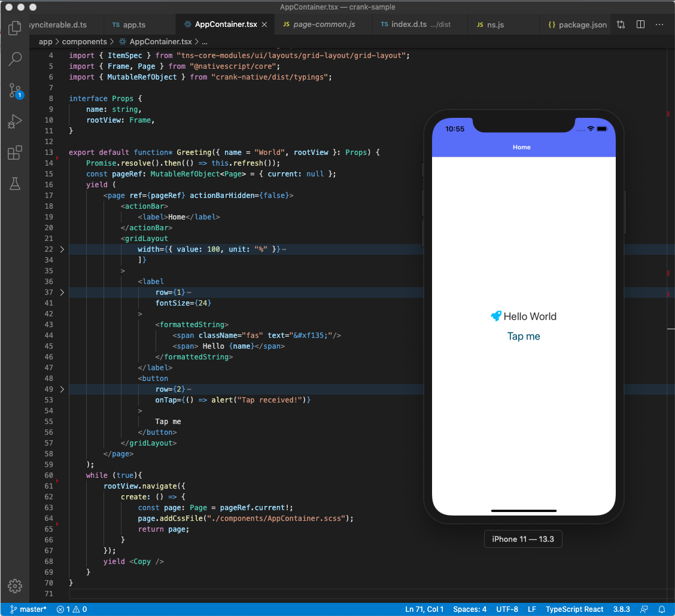Click 'rootView.navigate({' code line

144,486
